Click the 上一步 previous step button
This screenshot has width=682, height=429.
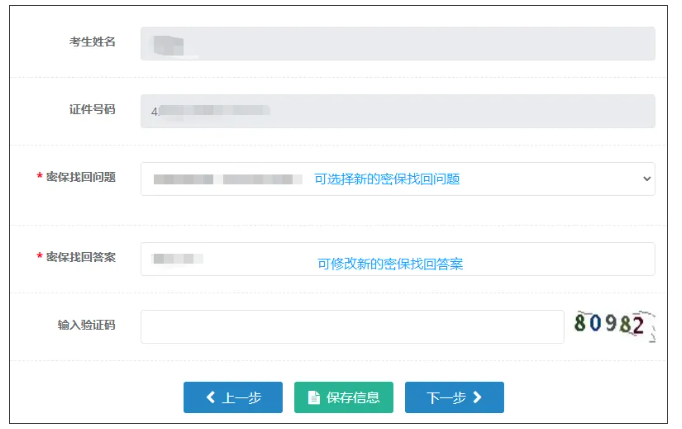pyautogui.click(x=233, y=397)
